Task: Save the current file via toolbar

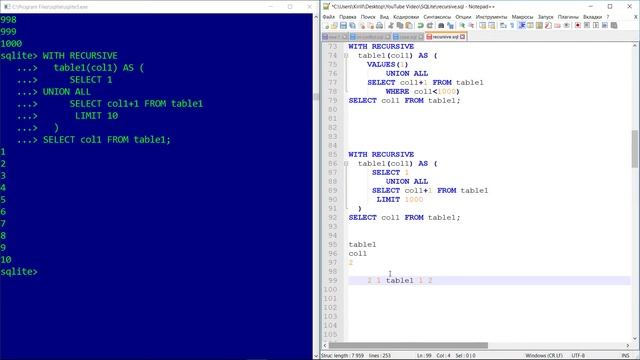Action: pos(343,25)
